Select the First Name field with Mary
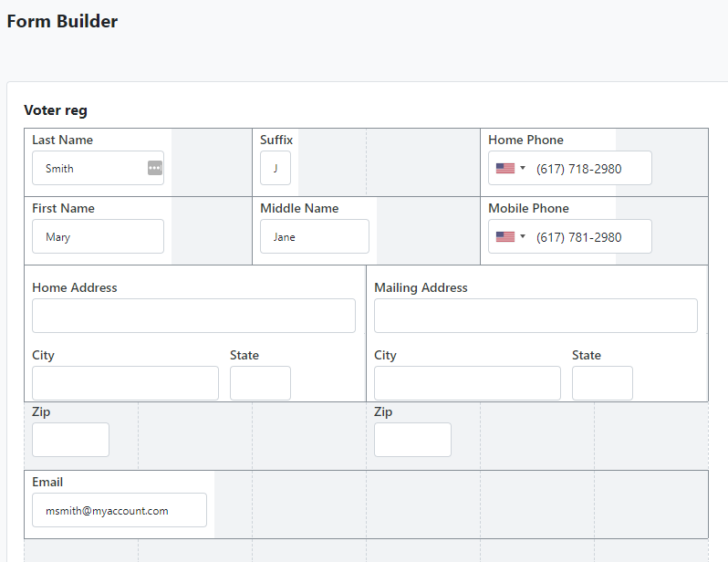This screenshot has height=562, width=728. pos(98,236)
